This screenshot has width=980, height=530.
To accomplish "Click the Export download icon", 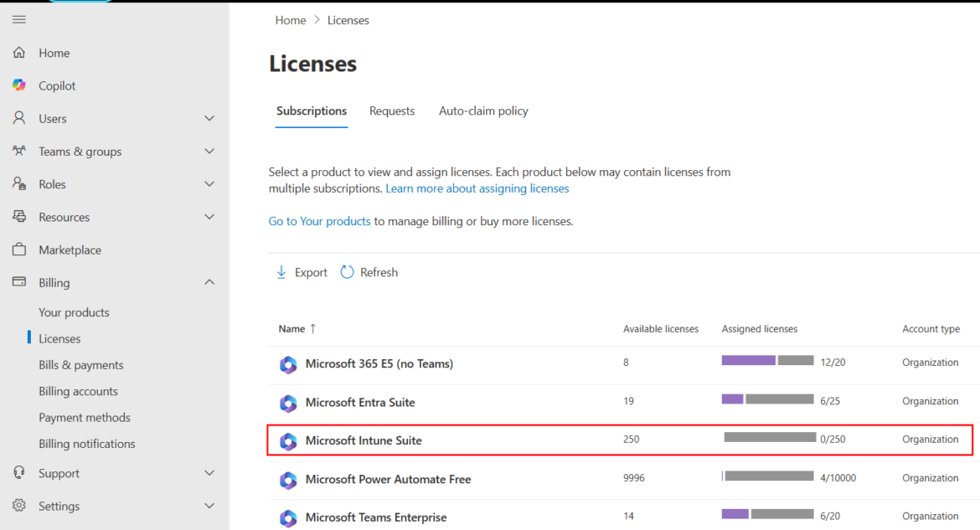I will tap(281, 272).
